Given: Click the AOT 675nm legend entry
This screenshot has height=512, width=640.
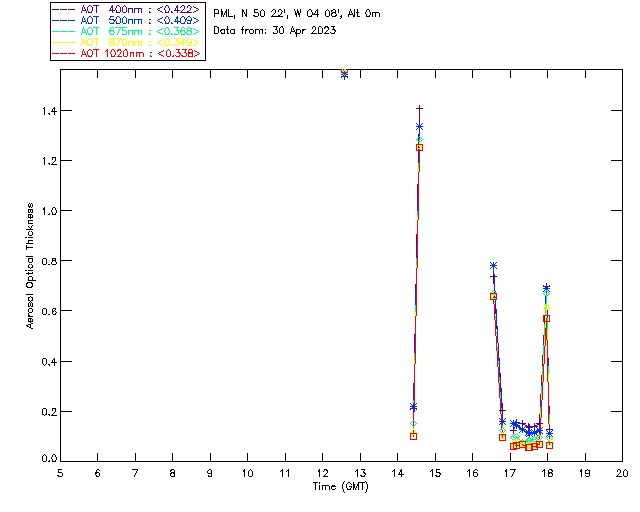Looking at the screenshot, I should 126,31.
